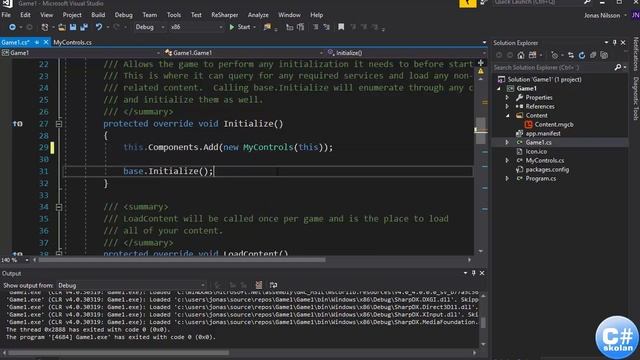This screenshot has height=360, width=640.
Task: Open the Initialize() member dropdown
Action: point(407,53)
